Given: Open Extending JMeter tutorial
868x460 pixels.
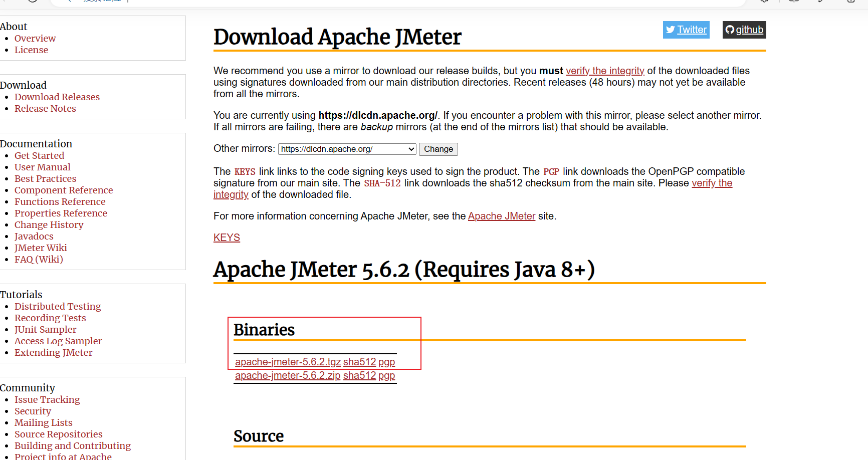Looking at the screenshot, I should [53, 353].
